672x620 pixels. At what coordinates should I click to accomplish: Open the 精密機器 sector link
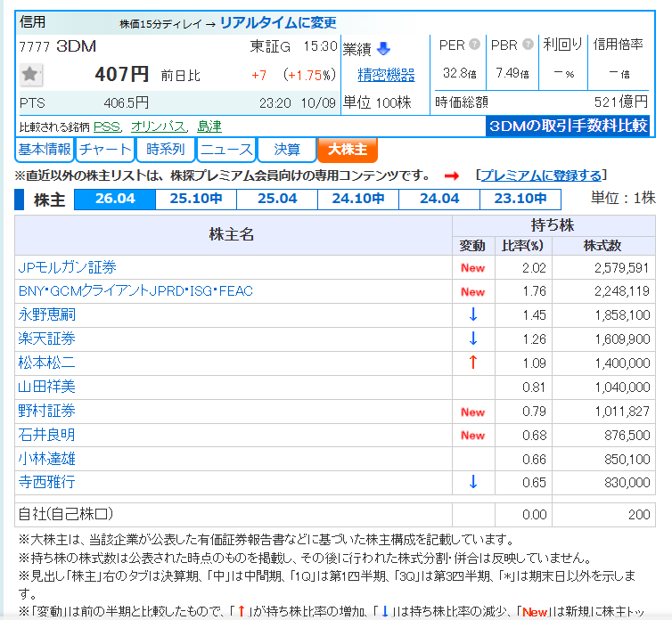tap(386, 75)
